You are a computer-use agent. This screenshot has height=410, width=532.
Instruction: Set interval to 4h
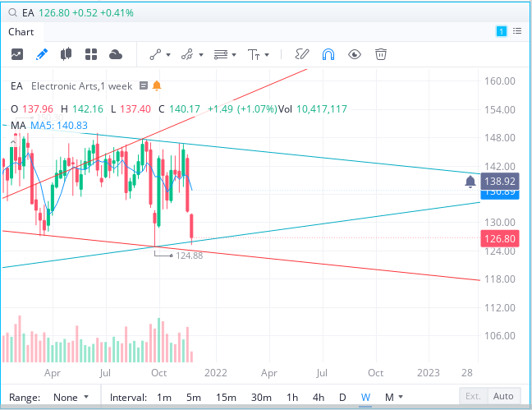tap(319, 397)
